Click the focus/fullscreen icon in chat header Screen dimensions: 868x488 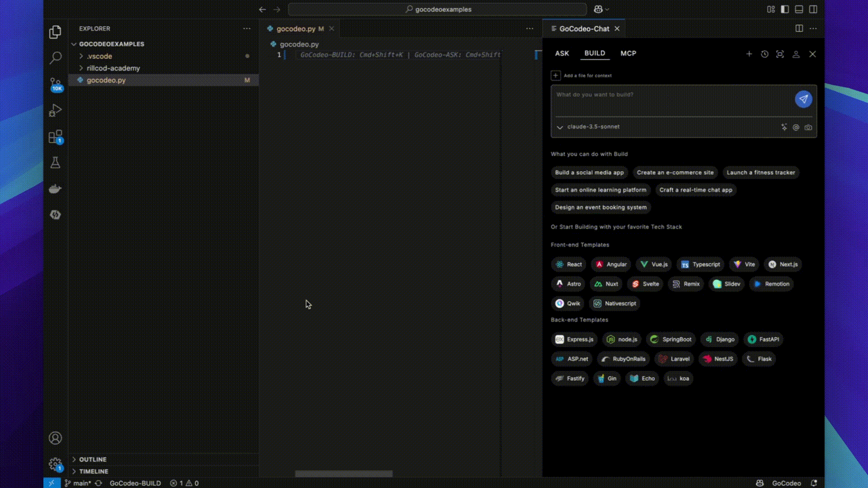point(780,54)
